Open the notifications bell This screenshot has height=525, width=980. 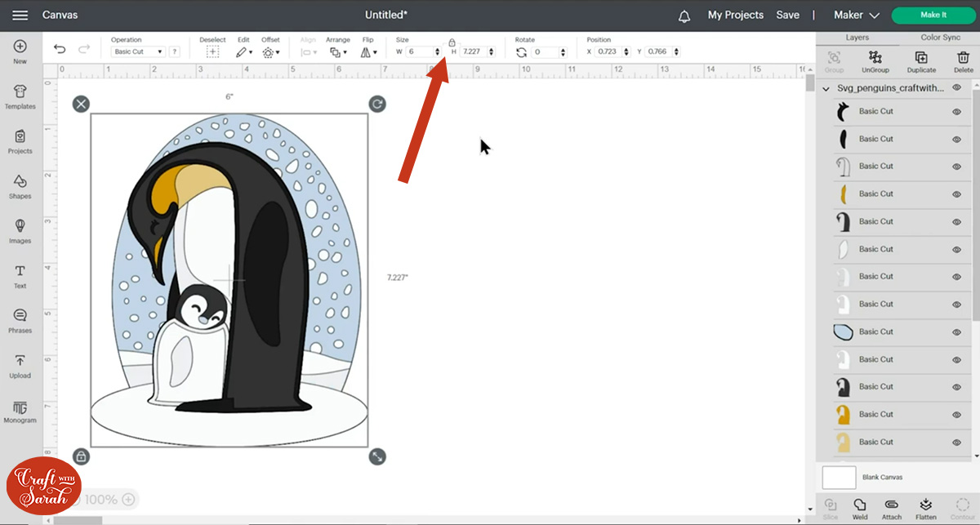point(684,16)
